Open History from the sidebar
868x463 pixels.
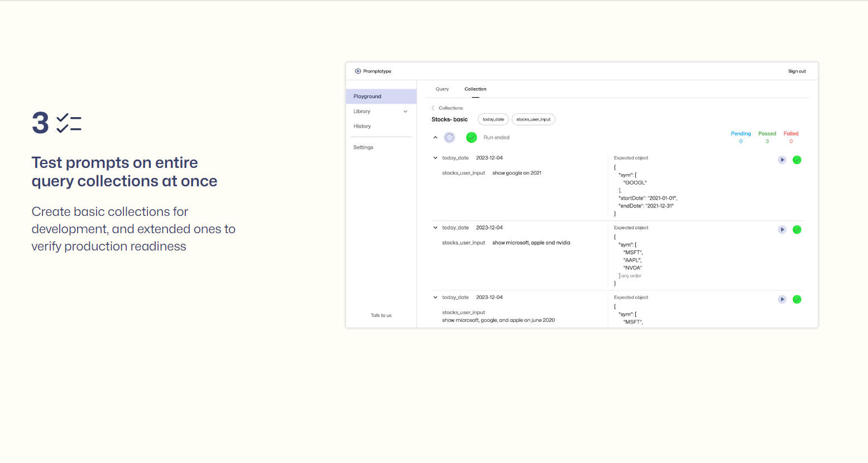pos(362,127)
